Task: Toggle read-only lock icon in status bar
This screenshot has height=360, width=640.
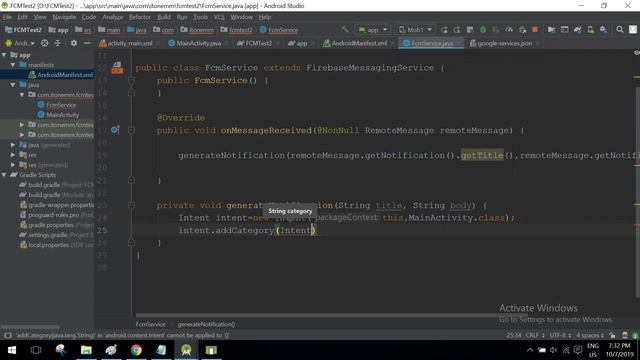Action: (612, 335)
